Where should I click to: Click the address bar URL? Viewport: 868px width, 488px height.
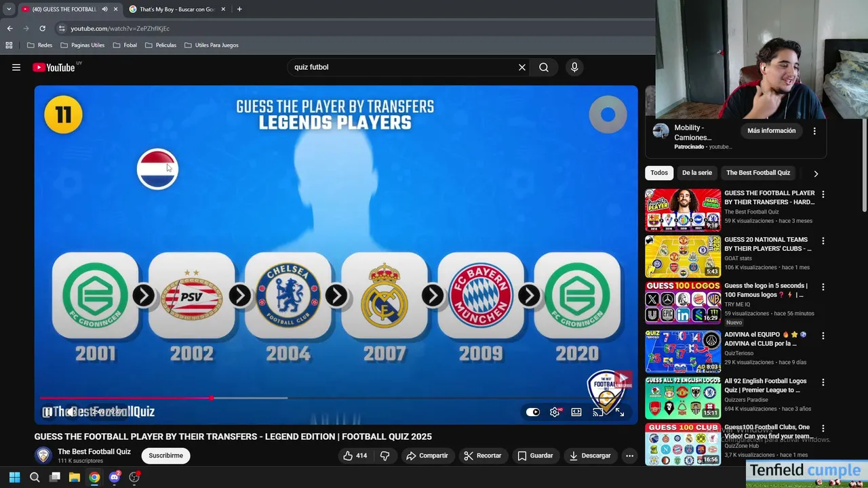point(120,28)
